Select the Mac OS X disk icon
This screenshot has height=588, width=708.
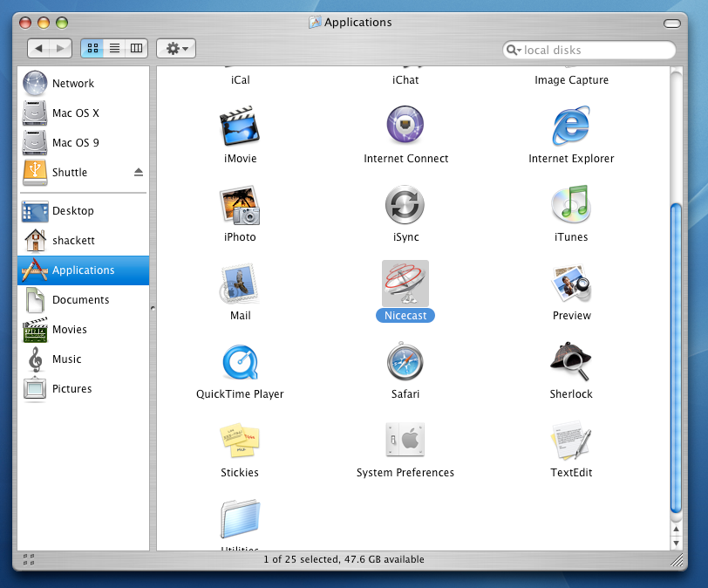[35, 113]
